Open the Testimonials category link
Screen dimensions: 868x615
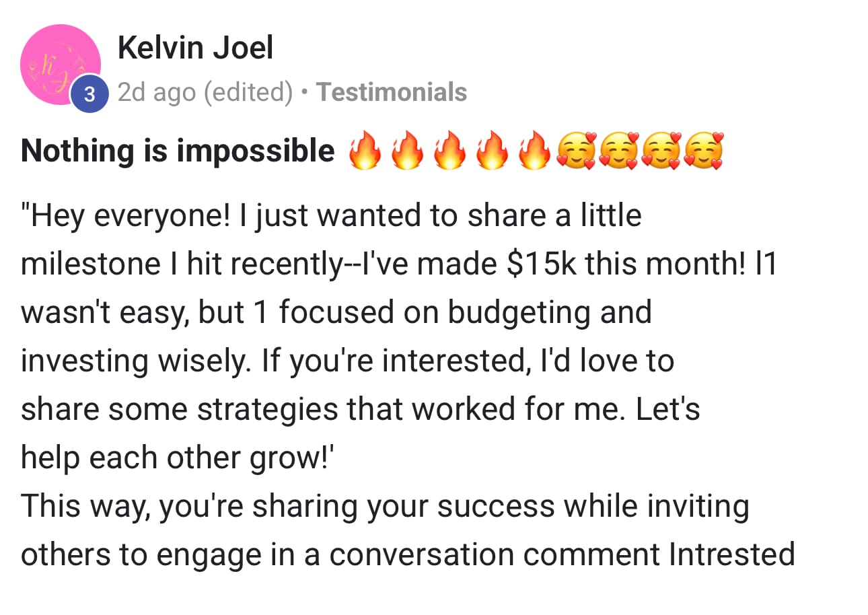[x=392, y=92]
